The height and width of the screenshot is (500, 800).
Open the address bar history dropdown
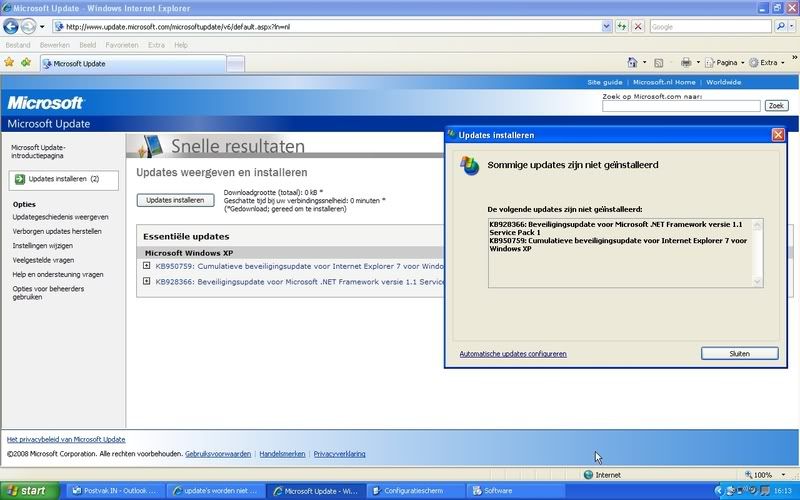607,27
